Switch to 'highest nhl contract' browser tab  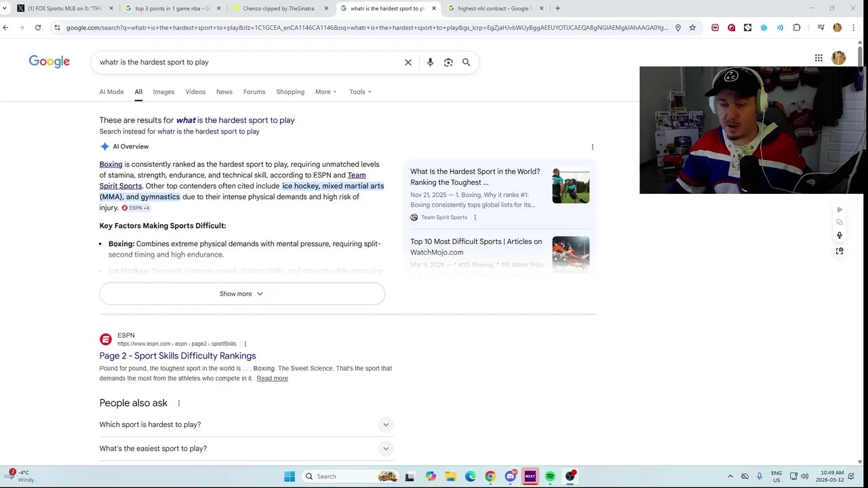tap(495, 8)
